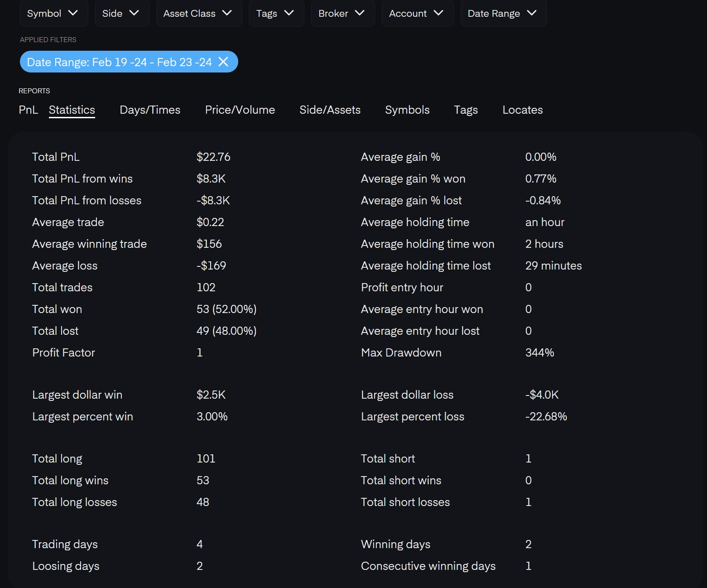Click the Date Range filter chip label

[119, 62]
